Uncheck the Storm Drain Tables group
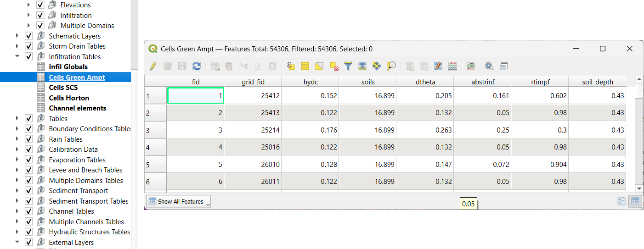The width and height of the screenshot is (644, 249). click(x=28, y=46)
